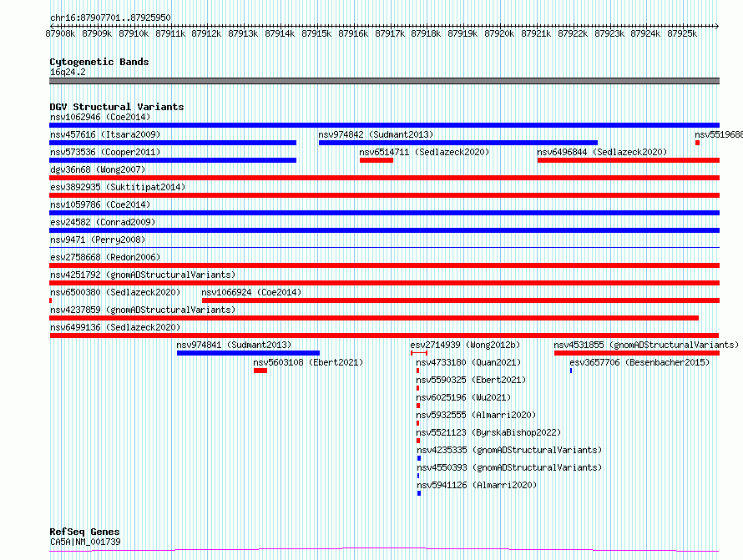Select the Cytogenetic Bands track title
The width and height of the screenshot is (743, 560).
click(x=99, y=62)
